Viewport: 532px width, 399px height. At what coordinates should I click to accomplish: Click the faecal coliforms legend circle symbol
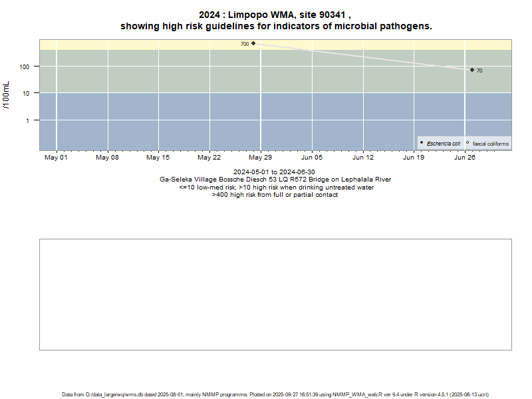[x=467, y=143]
